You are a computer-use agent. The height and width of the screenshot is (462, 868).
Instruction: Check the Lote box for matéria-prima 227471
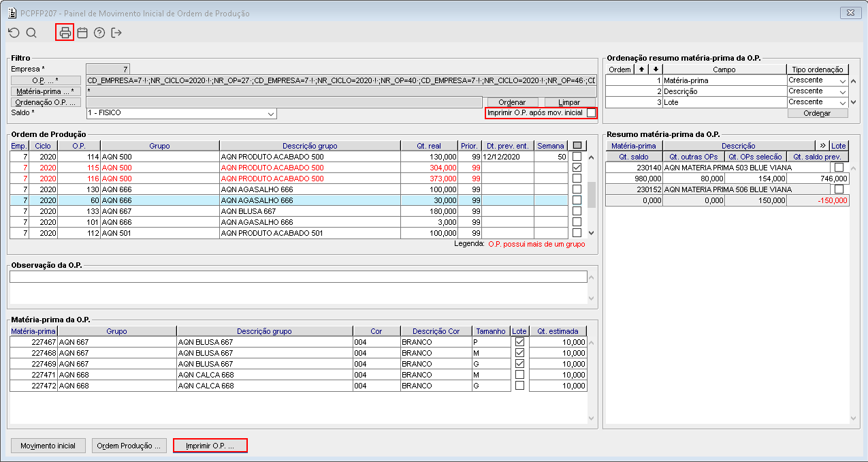click(520, 375)
